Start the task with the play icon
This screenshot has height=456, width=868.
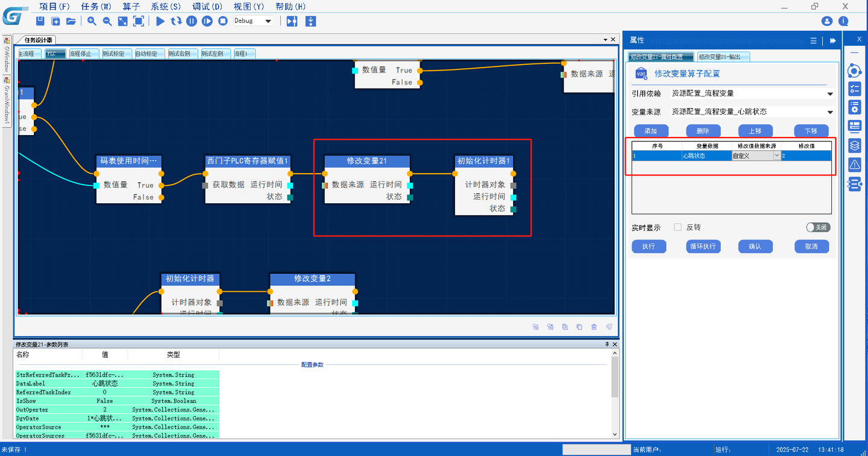(160, 21)
